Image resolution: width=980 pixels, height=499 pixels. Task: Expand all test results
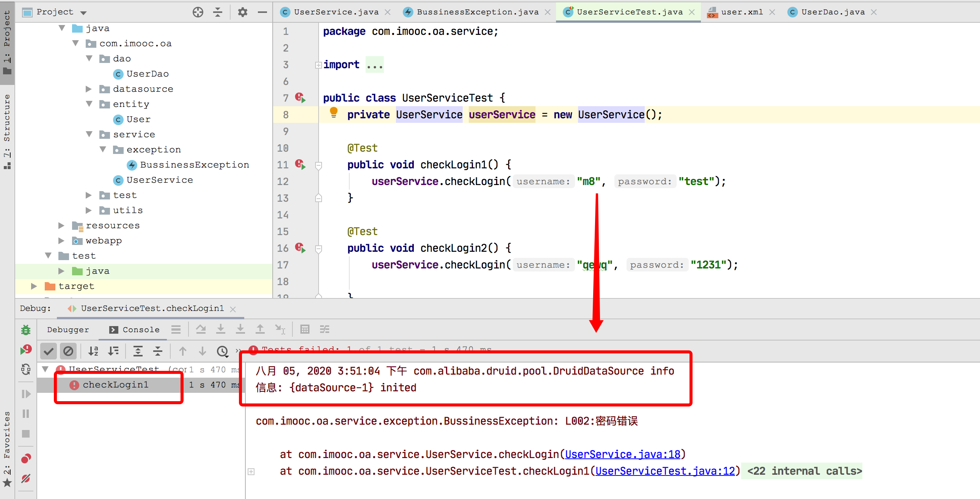coord(138,351)
